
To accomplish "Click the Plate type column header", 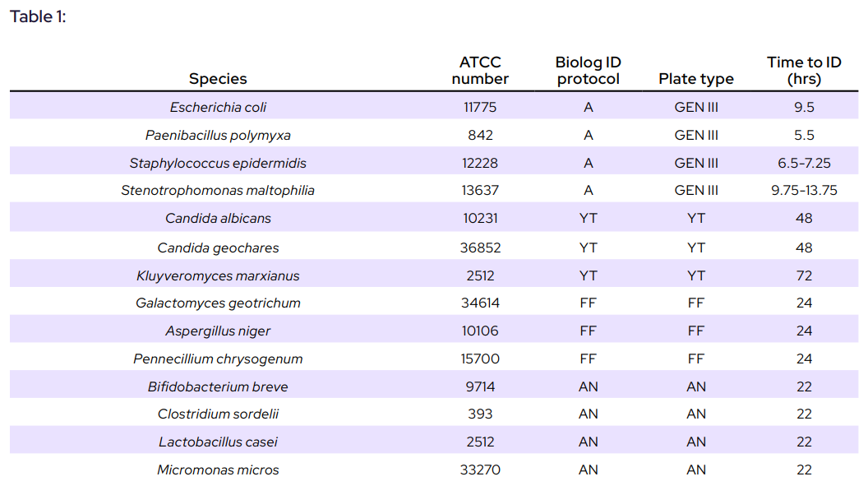I will click(x=696, y=79).
